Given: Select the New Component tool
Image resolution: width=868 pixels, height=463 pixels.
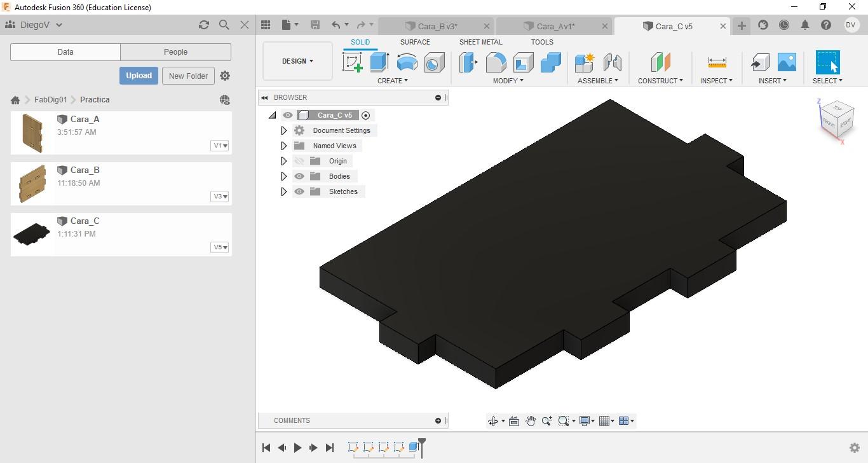Looking at the screenshot, I should [x=584, y=62].
